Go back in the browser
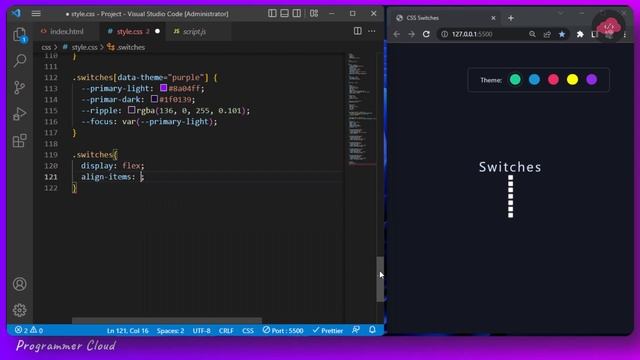This screenshot has height=360, width=640. coord(397,34)
